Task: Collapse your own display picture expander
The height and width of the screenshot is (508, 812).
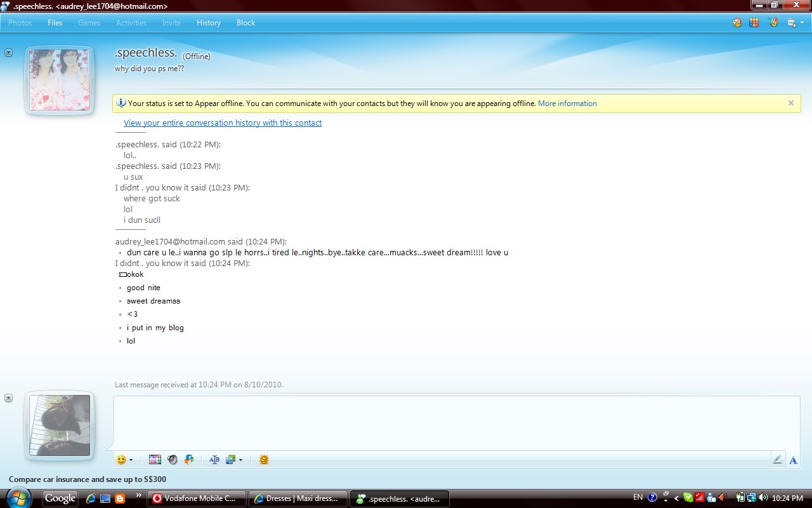Action: click(8, 398)
